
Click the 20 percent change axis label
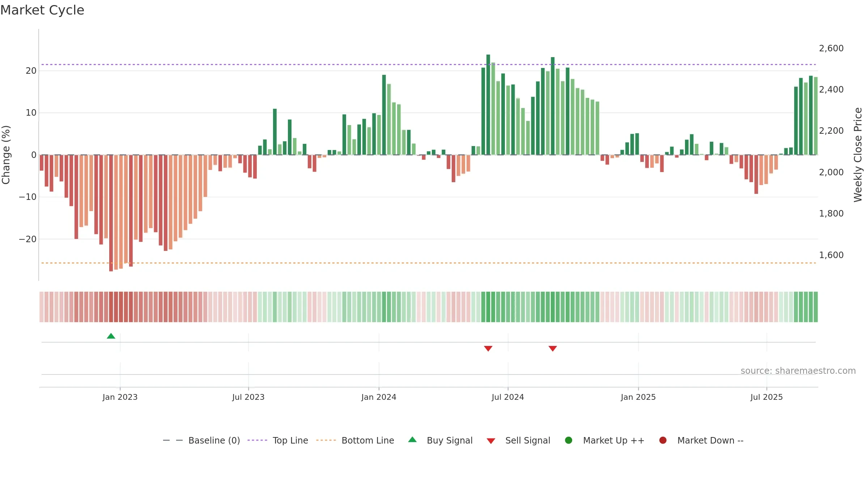point(31,71)
